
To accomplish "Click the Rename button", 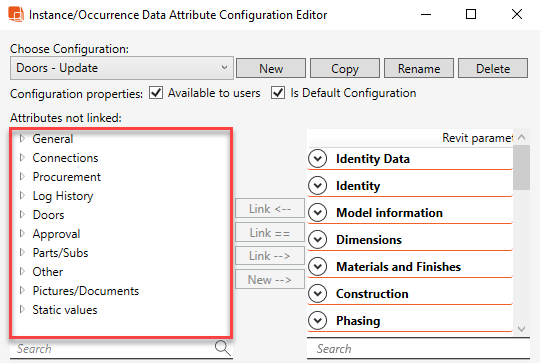I will pyautogui.click(x=419, y=69).
